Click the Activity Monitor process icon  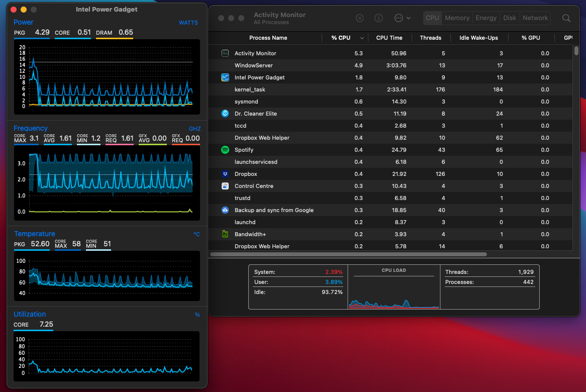(225, 53)
